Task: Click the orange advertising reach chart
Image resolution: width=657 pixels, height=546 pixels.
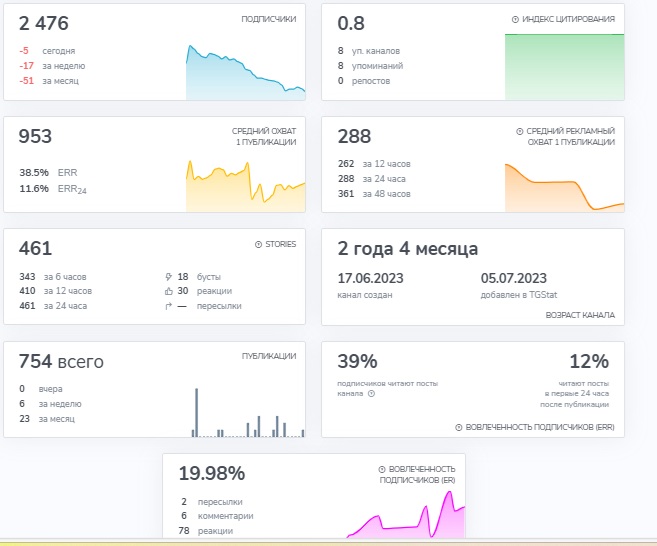Action: (x=564, y=186)
